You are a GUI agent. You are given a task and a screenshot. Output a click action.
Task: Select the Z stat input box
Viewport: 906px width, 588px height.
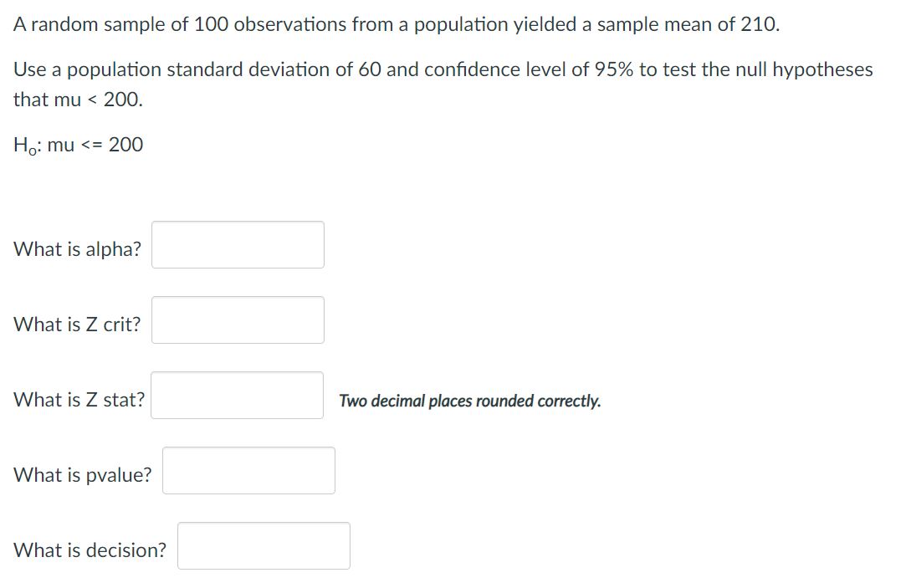pos(238,396)
